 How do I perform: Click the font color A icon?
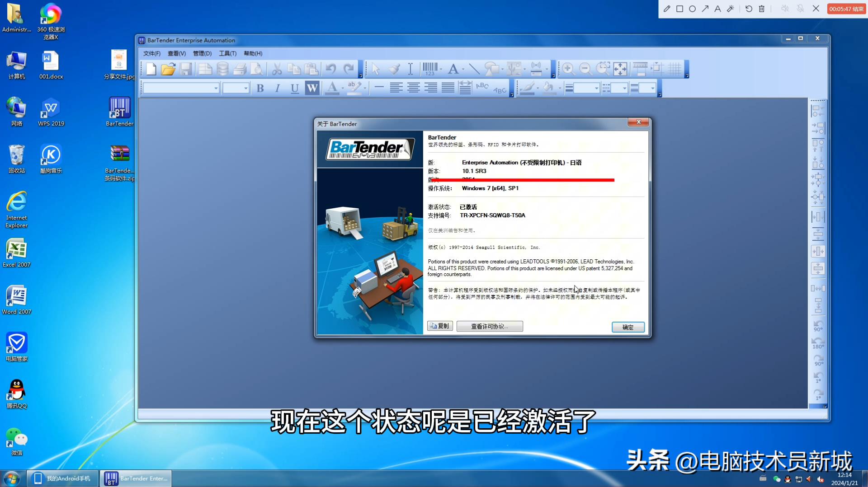(x=332, y=88)
